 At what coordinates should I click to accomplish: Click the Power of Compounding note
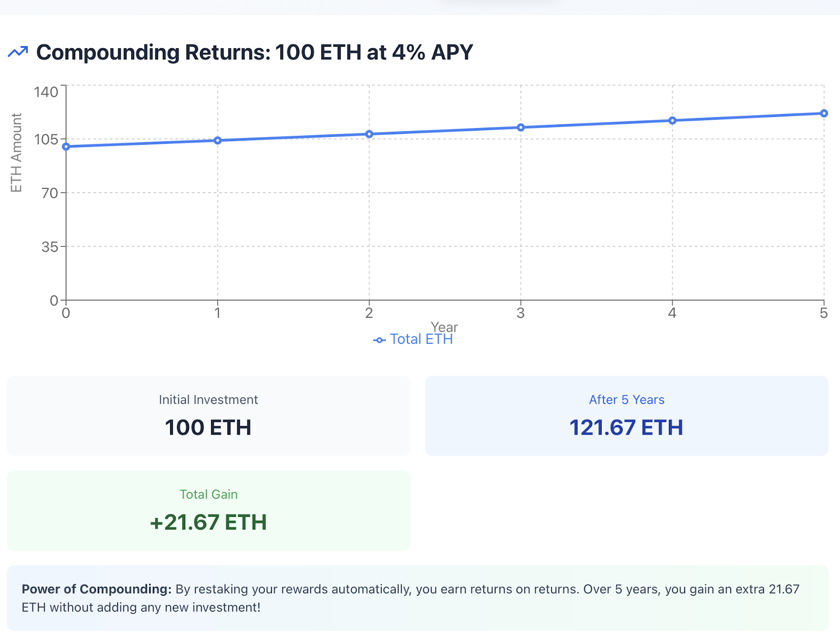click(417, 598)
